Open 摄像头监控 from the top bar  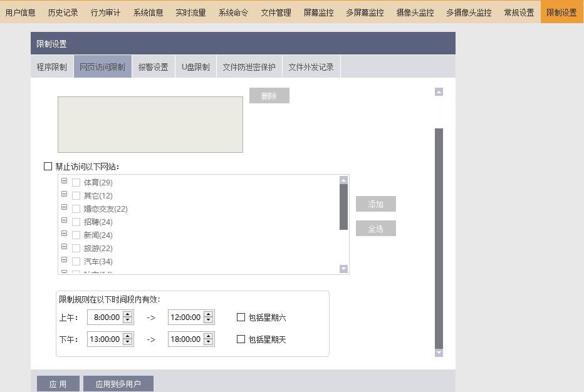click(x=415, y=11)
